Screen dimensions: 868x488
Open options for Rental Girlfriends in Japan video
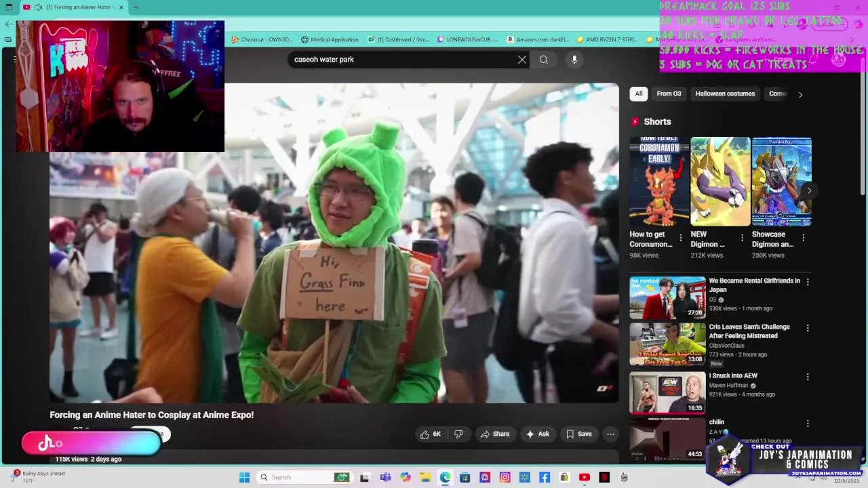pos(807,282)
